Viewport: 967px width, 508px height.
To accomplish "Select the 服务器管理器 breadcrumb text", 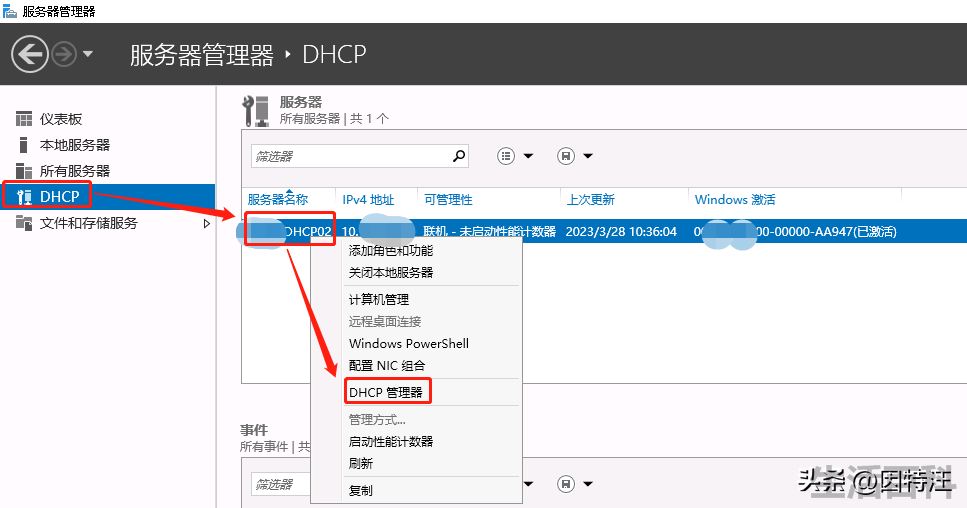I will coord(201,55).
